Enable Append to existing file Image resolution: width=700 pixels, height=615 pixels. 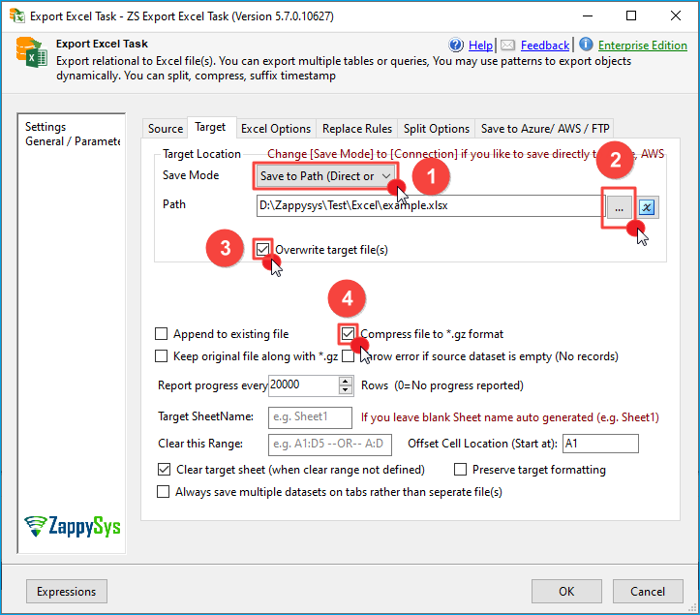[x=162, y=334]
